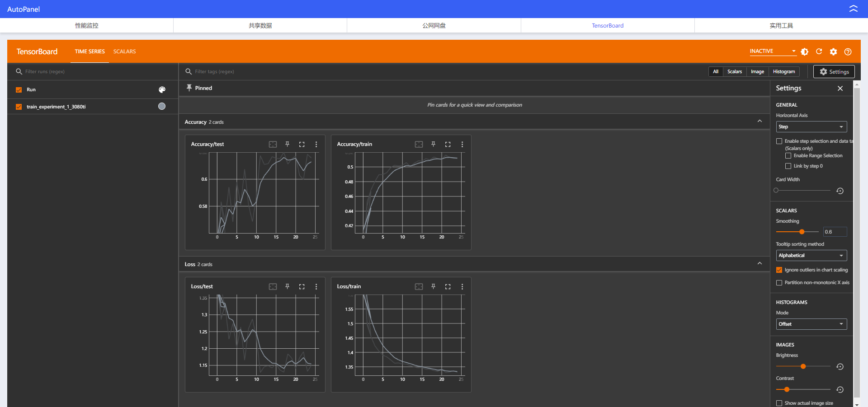Pin the Accuracy/train card
Image resolution: width=868 pixels, height=407 pixels.
click(433, 144)
